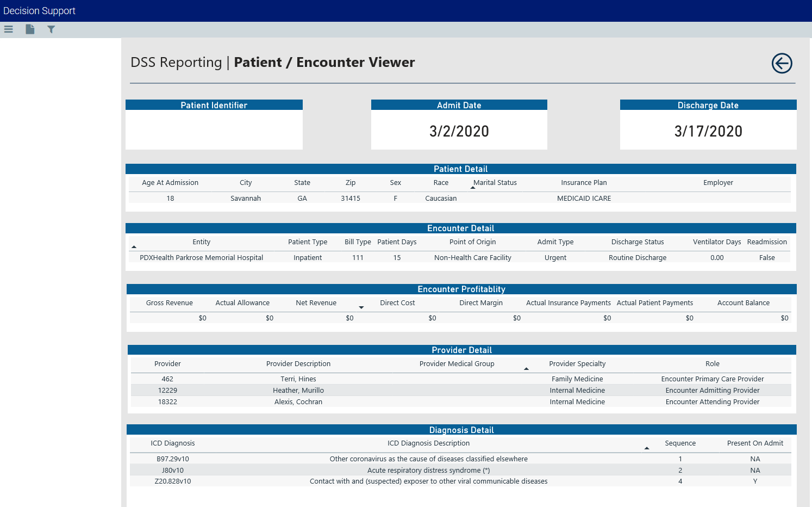Click sort arrow by Provider Medical Group
Viewport: 812px width, 507px height.
(x=526, y=369)
